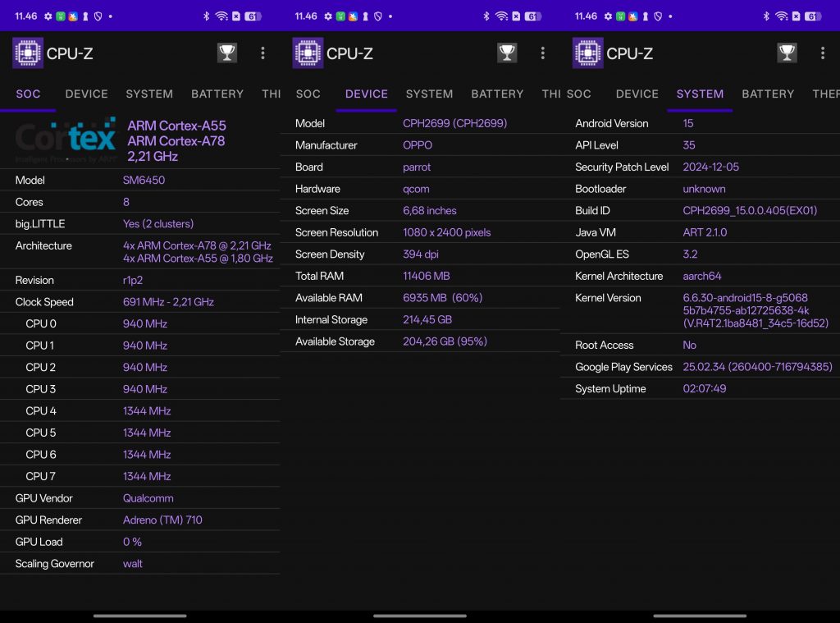The width and height of the screenshot is (840, 623).
Task: Tap Screen Density '394 dpi' value
Action: pyautogui.click(x=421, y=254)
